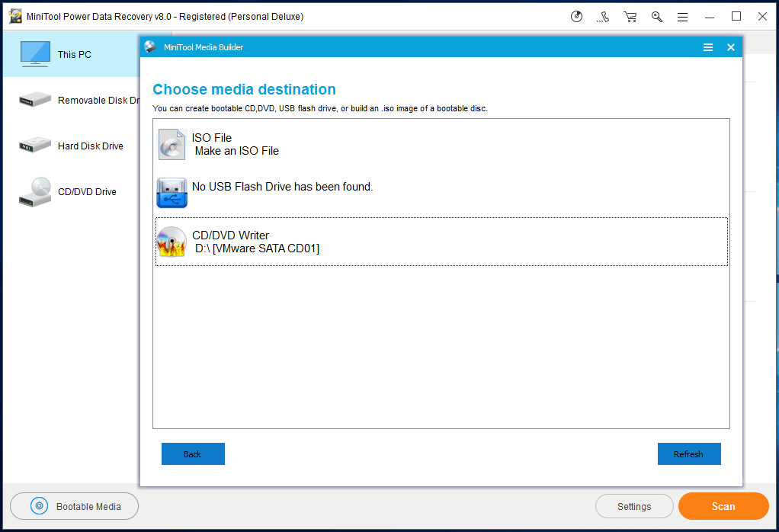This screenshot has height=532, width=779.
Task: Click the CD/DVD Writer burning disc icon
Action: (172, 242)
